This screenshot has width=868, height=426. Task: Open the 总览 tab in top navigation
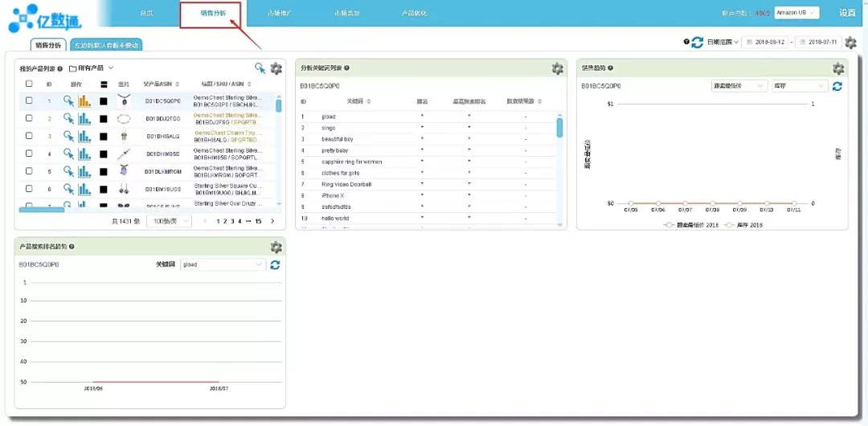click(x=147, y=13)
